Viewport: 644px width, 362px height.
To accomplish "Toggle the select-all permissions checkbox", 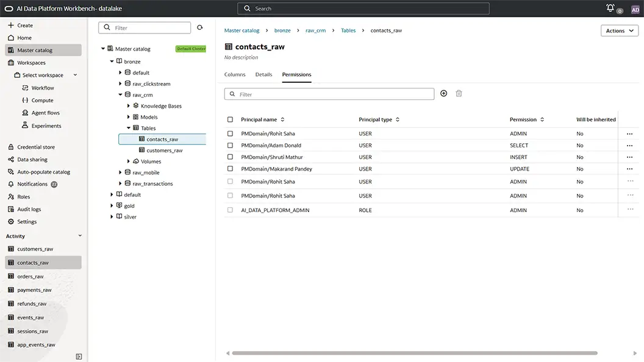I will click(x=230, y=119).
